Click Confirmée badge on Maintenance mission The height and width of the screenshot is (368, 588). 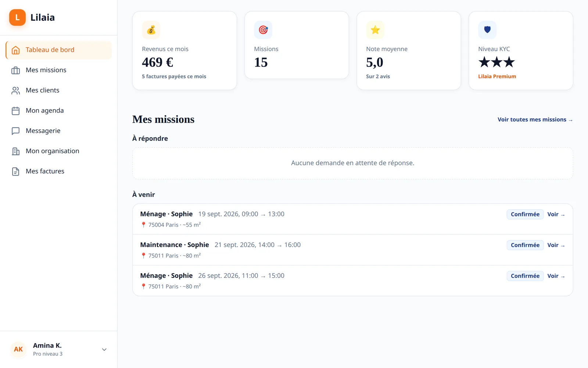tap(525, 245)
